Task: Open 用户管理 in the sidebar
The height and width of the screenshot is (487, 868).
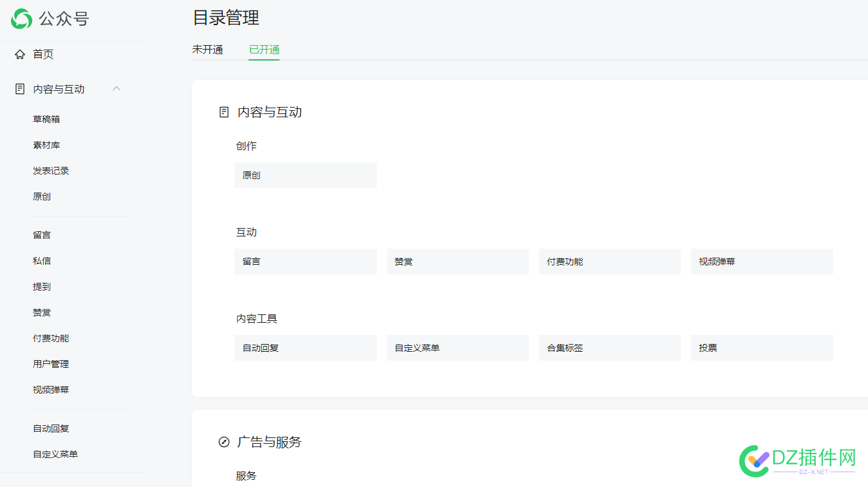Action: pos(51,364)
